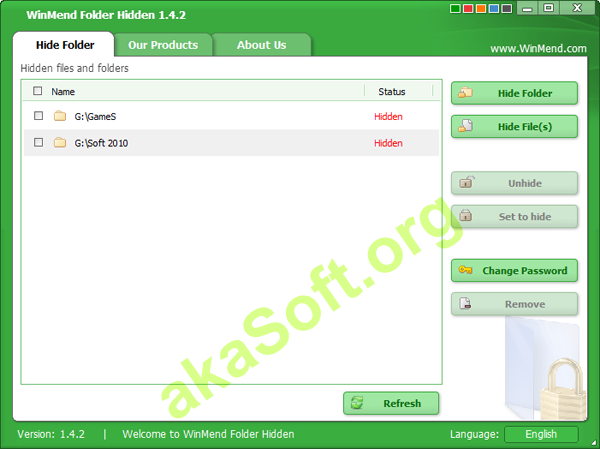This screenshot has height=449, width=600.
Task: Click the locked folder icon on Hide Folder
Action: [x=465, y=92]
